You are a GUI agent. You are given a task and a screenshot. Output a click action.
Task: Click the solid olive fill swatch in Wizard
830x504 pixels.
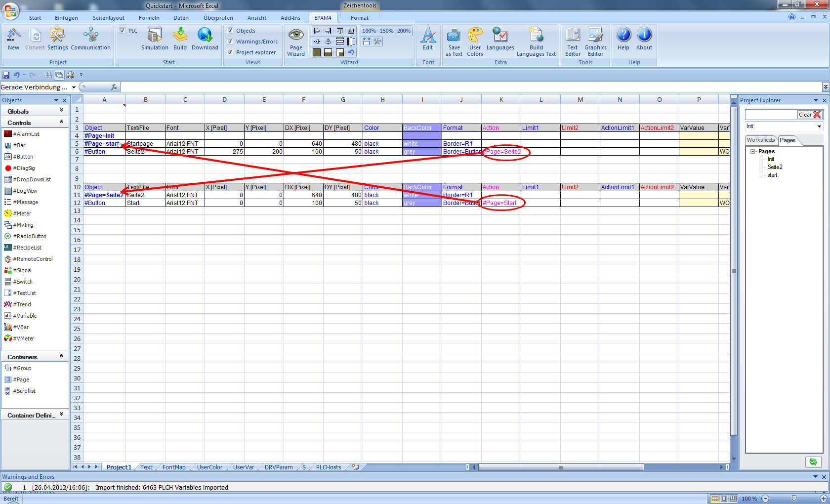[x=317, y=52]
